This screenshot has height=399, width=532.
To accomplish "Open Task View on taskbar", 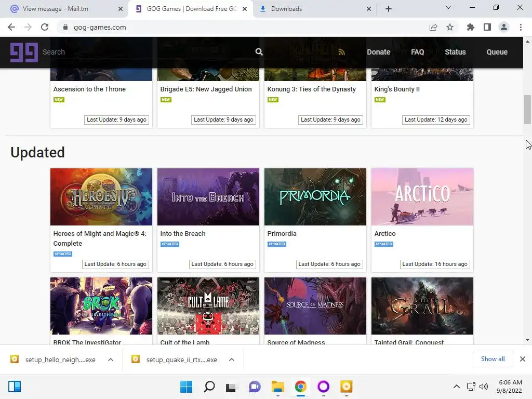I will (x=231, y=387).
